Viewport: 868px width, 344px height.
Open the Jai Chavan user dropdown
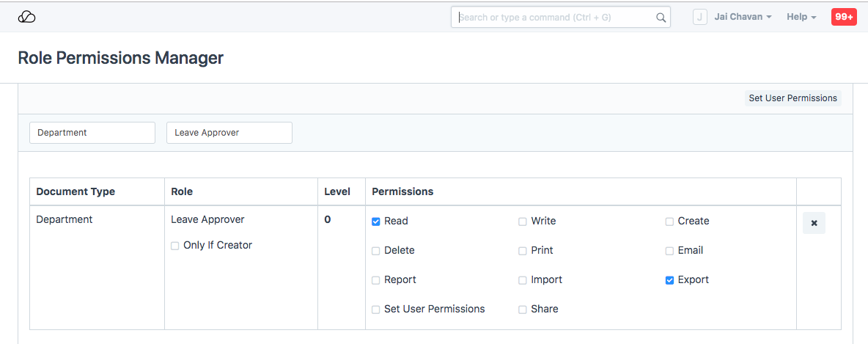coord(743,17)
